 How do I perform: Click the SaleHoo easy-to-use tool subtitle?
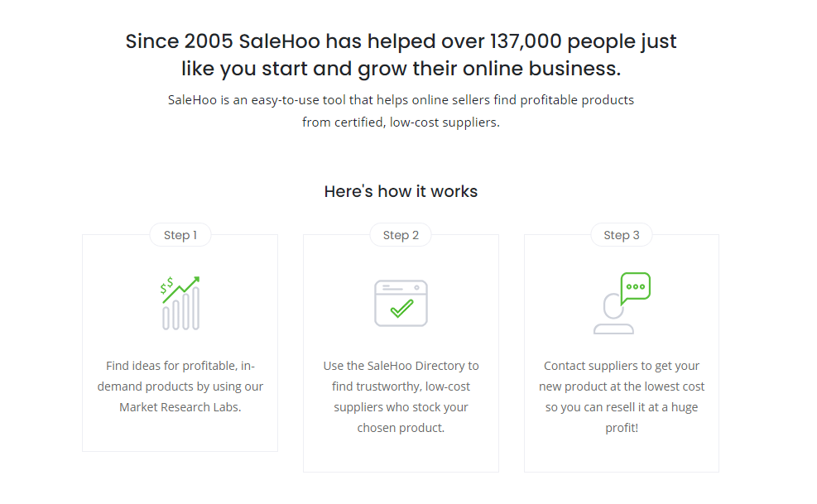tap(401, 111)
